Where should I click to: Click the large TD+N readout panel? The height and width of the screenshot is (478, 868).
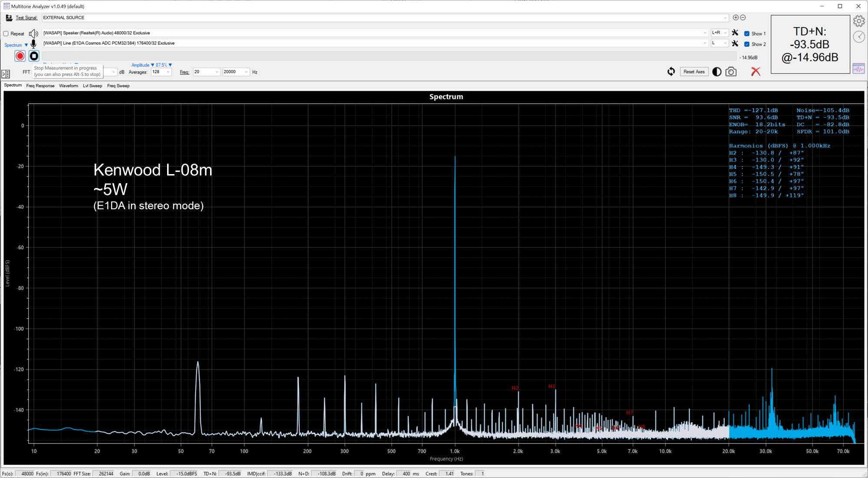pyautogui.click(x=810, y=44)
